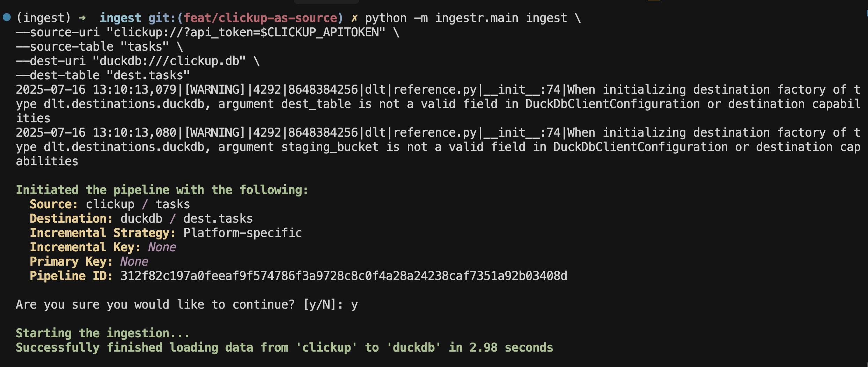
Task: Click the 'python -m ingestr.main ingest' command
Action: (x=466, y=18)
